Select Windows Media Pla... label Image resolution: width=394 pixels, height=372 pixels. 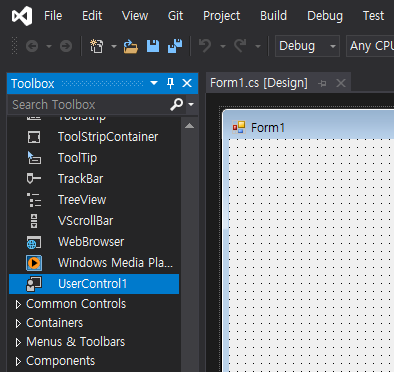pos(115,263)
